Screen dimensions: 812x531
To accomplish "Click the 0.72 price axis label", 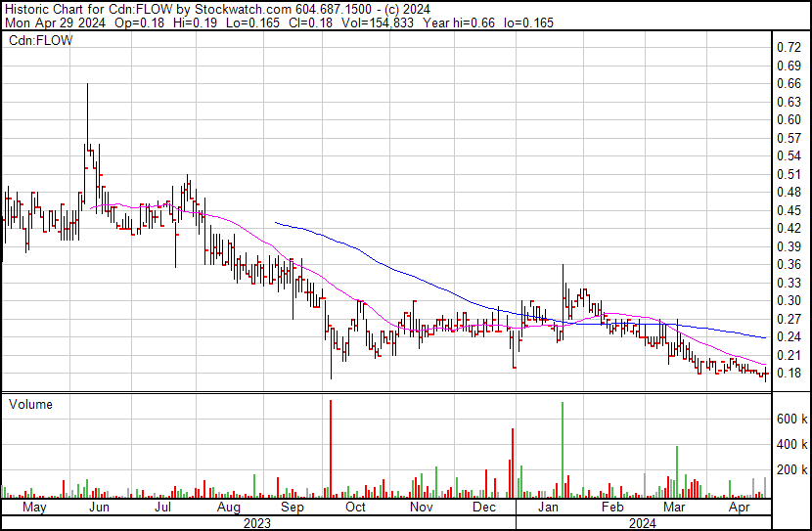I will pyautogui.click(x=788, y=47).
